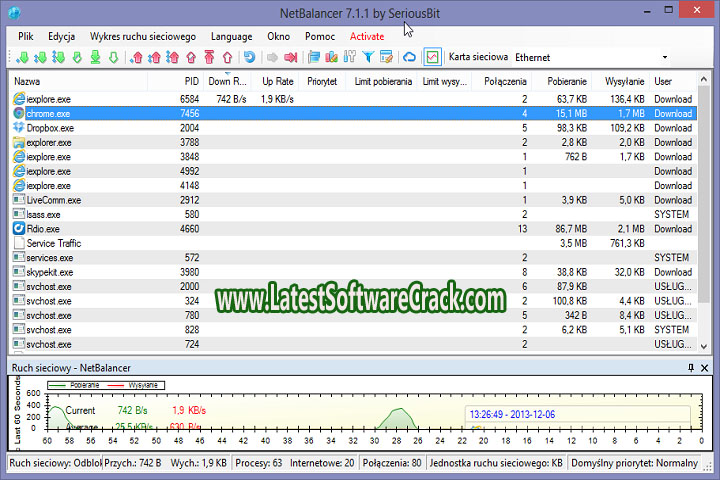Open the Karta sieciowa Ethernet dropdown
The image size is (720, 480).
pos(664,57)
